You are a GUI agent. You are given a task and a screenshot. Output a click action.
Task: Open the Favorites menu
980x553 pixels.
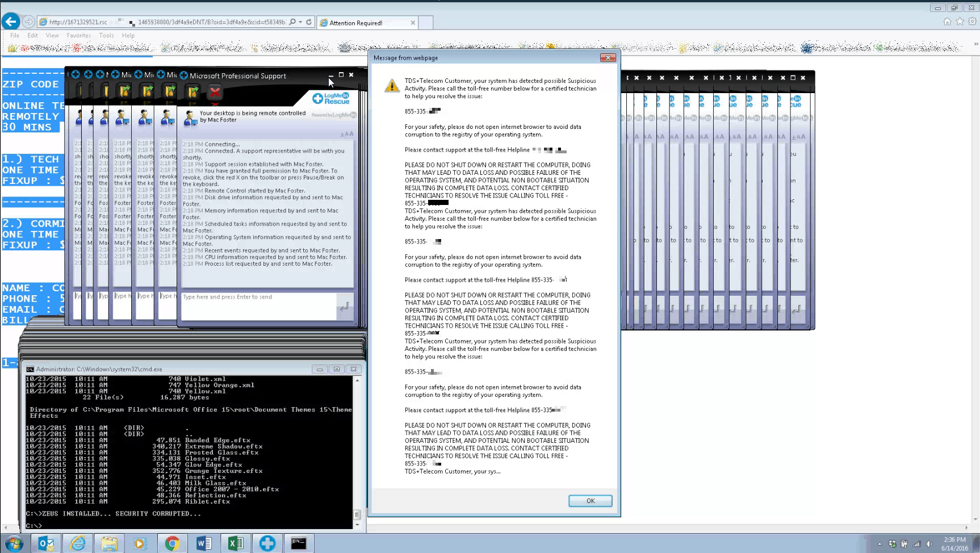pyautogui.click(x=78, y=35)
